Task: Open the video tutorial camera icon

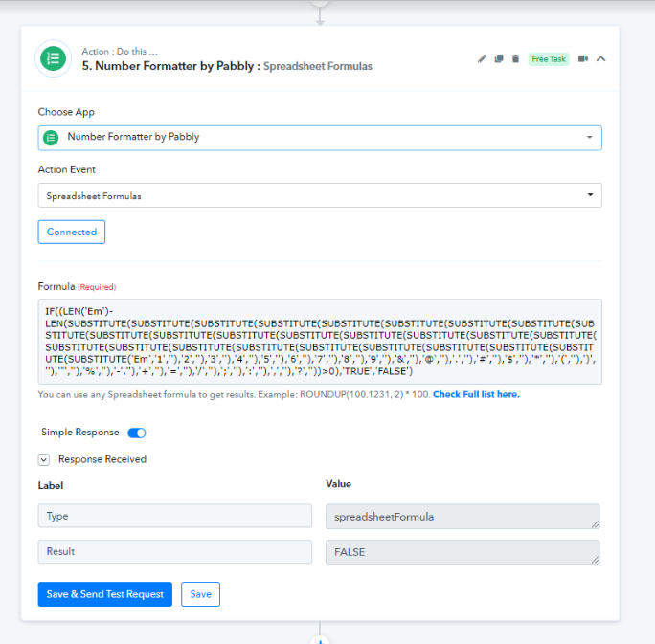Action: (x=583, y=58)
